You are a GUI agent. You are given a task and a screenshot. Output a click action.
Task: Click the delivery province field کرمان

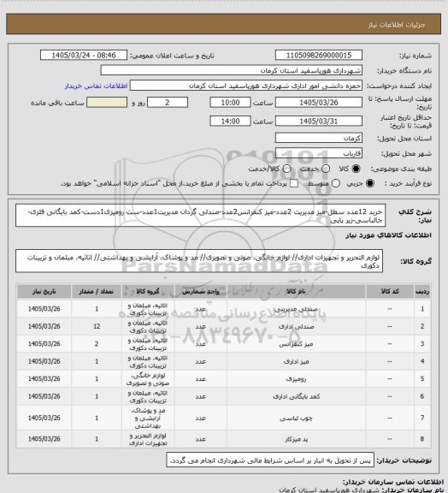[319, 138]
